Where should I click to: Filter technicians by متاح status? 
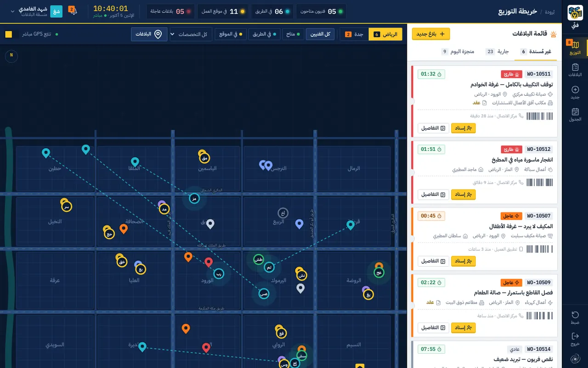click(x=293, y=34)
